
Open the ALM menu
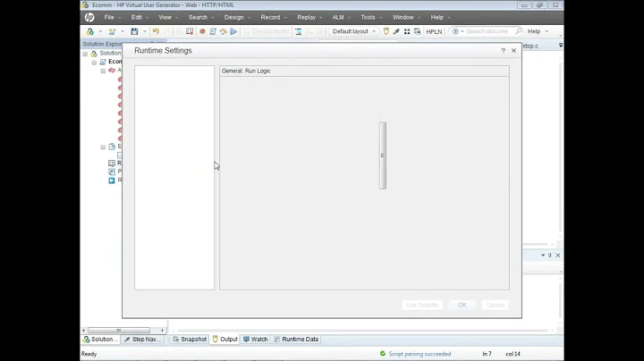click(342, 17)
